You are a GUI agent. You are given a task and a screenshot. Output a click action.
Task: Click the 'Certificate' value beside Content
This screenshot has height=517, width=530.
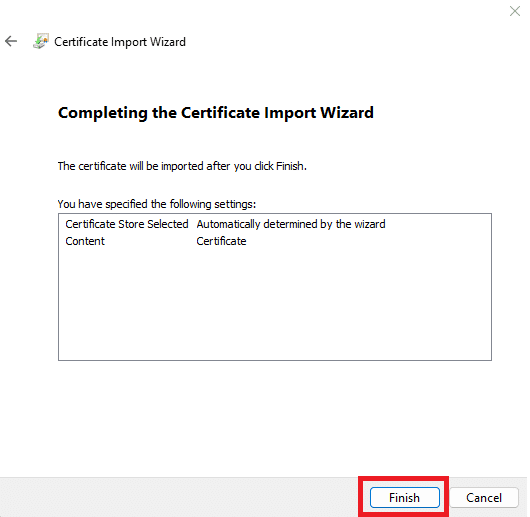point(221,241)
